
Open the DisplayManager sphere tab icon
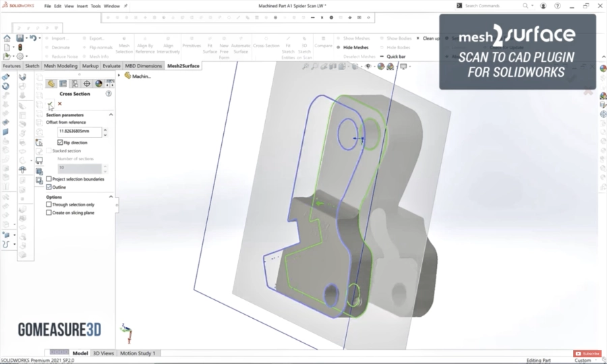coord(98,84)
